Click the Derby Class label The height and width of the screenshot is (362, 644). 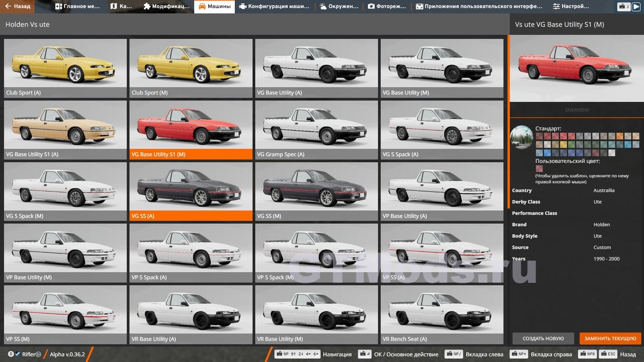tap(526, 202)
